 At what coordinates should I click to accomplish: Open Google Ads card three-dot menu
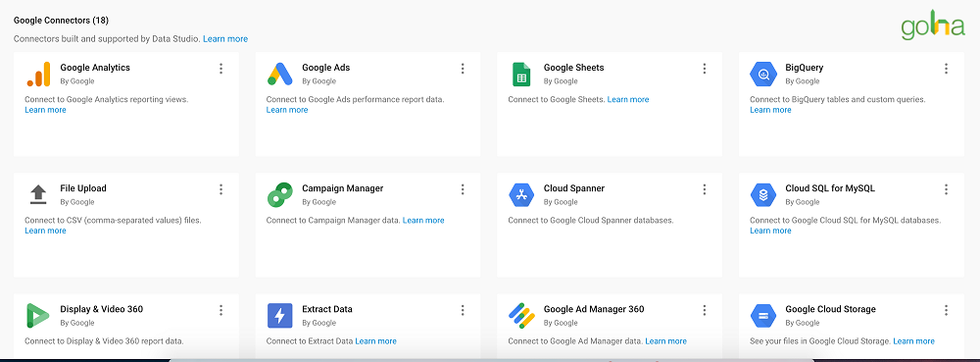463,69
